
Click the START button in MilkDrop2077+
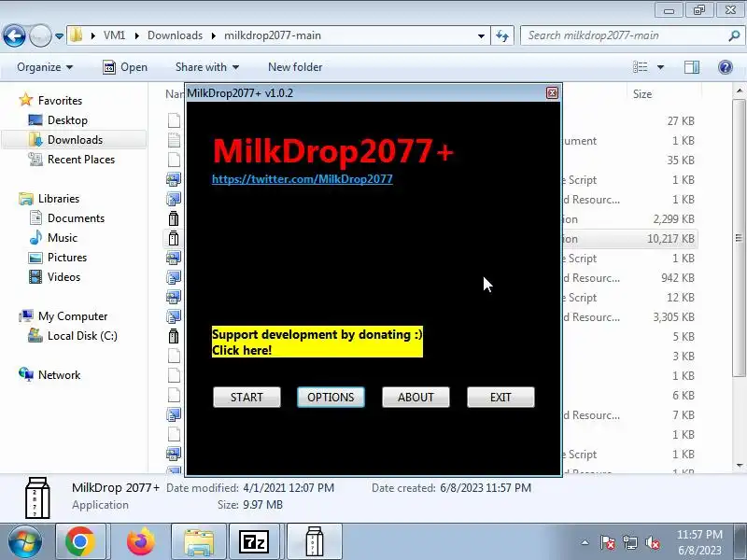(x=247, y=398)
